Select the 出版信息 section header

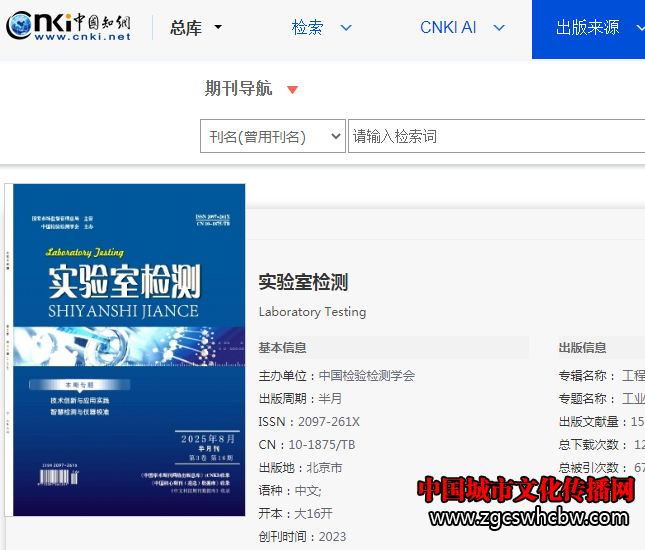point(582,347)
